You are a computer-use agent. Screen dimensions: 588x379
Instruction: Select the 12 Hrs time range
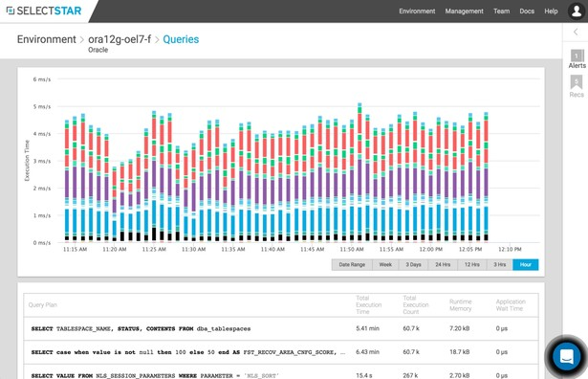click(471, 264)
